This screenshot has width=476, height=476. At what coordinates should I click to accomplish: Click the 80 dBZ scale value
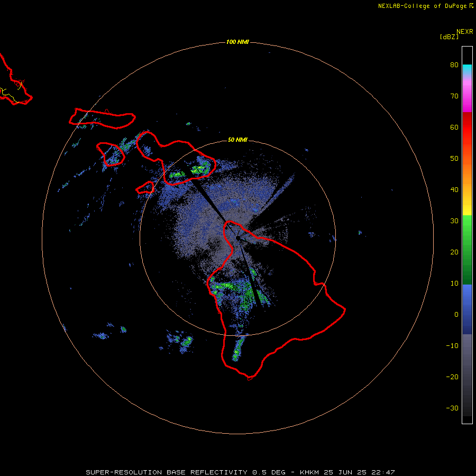pos(454,65)
